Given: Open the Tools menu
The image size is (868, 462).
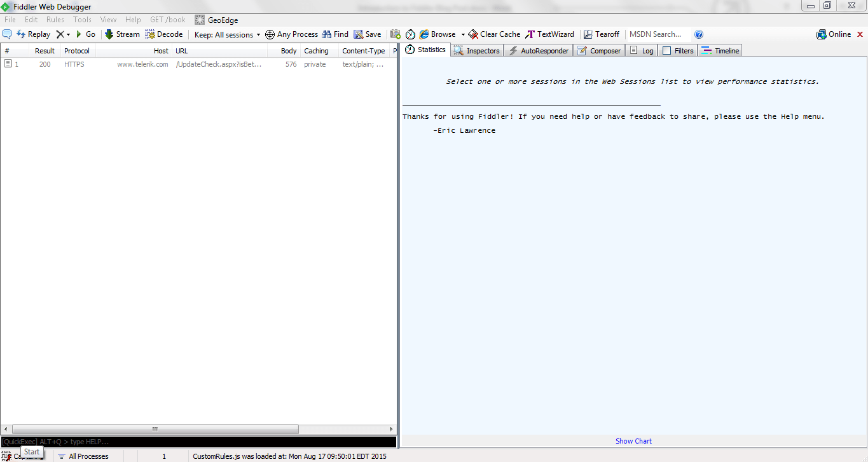Looking at the screenshot, I should pos(82,20).
